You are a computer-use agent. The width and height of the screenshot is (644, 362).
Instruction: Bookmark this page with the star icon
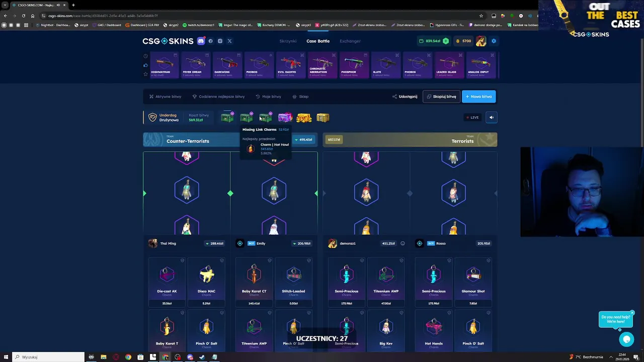click(481, 16)
